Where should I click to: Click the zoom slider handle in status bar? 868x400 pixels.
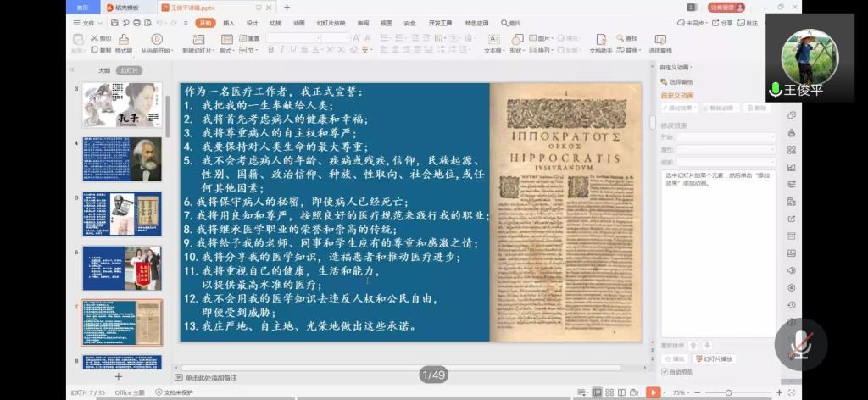[x=728, y=393]
